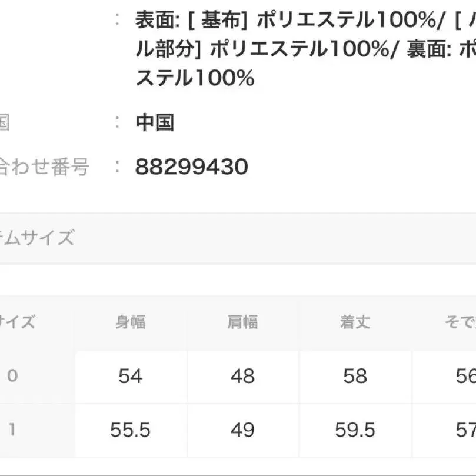Click the 49 shoulder width cell
This screenshot has width=476, height=476.
(x=242, y=430)
